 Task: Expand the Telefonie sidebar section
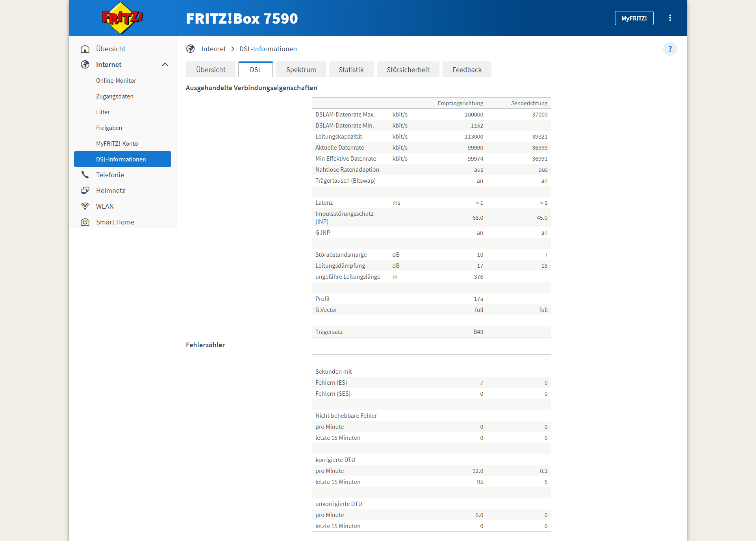tap(110, 175)
